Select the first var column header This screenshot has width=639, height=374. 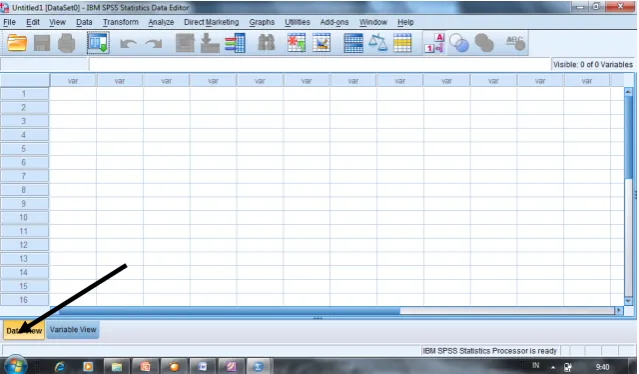(73, 81)
